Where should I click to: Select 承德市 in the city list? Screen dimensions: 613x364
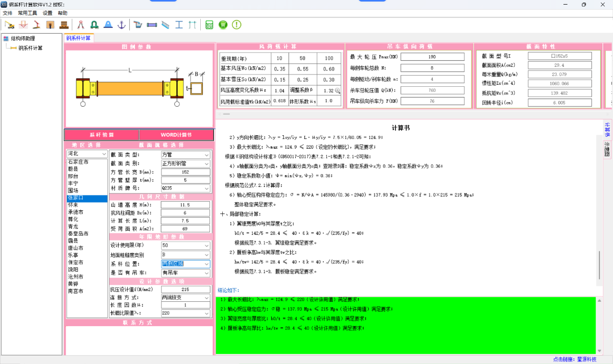[x=87, y=212]
